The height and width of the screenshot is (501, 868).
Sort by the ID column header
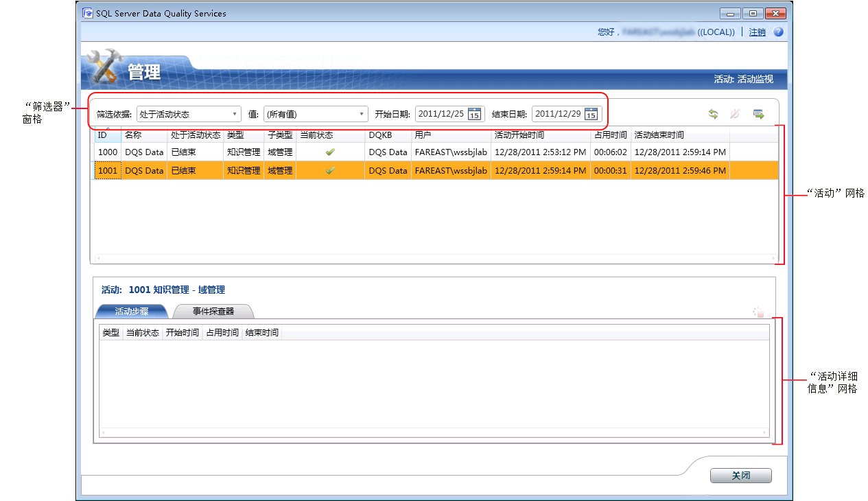pos(108,135)
